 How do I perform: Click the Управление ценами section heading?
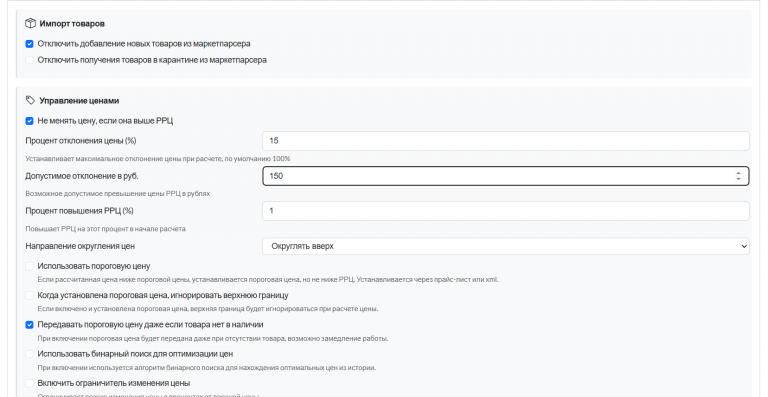point(79,101)
